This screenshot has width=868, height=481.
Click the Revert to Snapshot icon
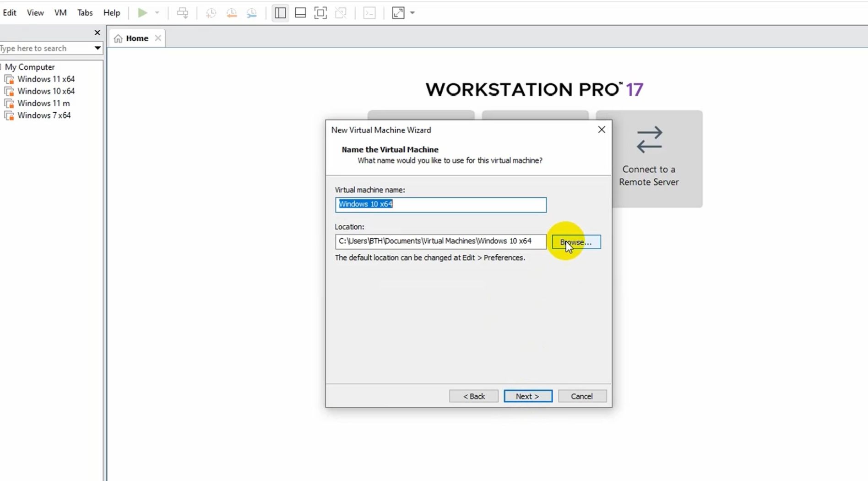(232, 13)
